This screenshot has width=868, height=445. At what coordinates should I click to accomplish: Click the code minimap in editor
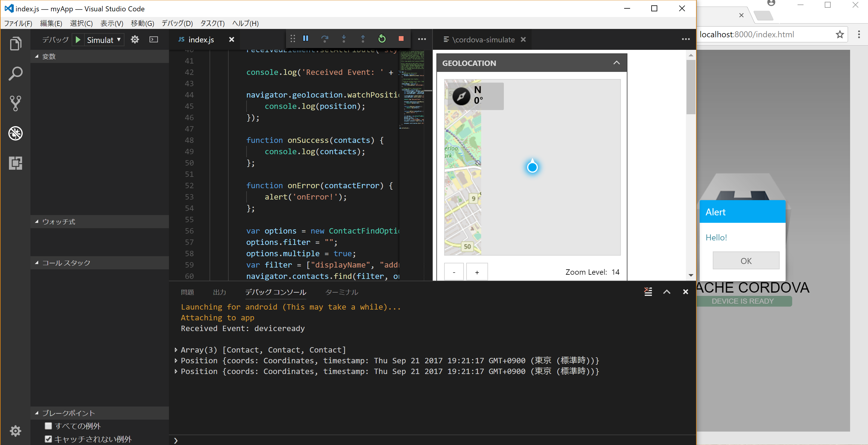tap(412, 89)
